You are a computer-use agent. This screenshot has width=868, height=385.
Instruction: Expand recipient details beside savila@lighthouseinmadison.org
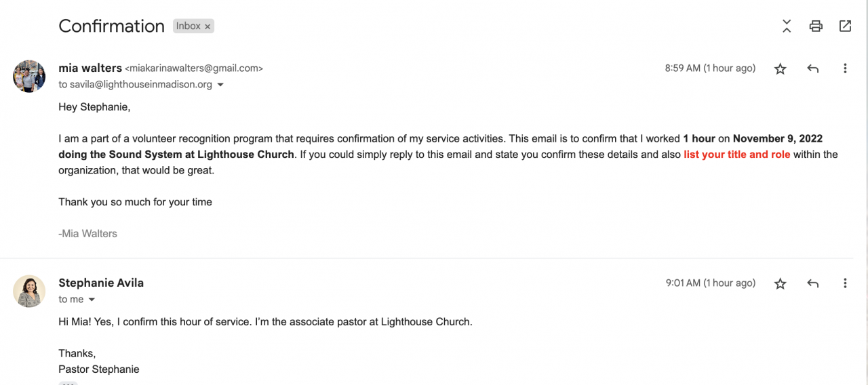click(220, 85)
